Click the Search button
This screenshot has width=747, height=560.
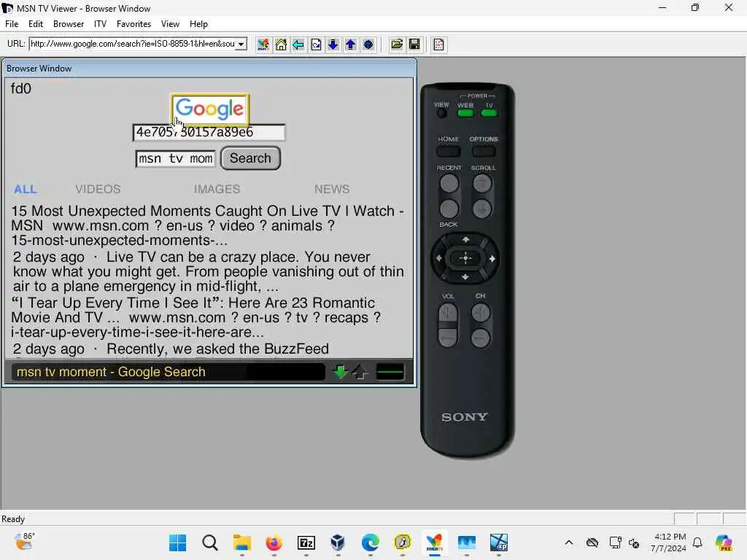(x=251, y=158)
